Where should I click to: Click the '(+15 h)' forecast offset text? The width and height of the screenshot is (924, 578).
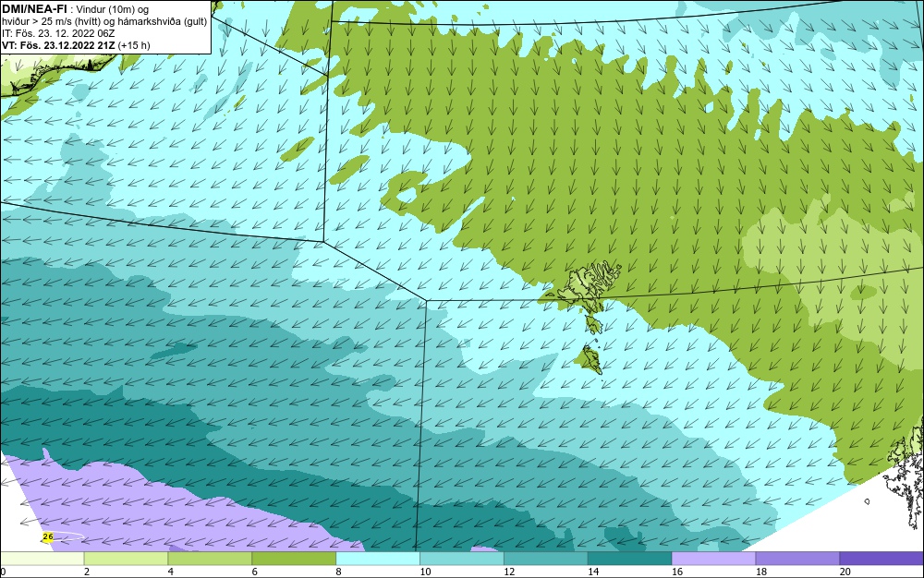tap(134, 45)
